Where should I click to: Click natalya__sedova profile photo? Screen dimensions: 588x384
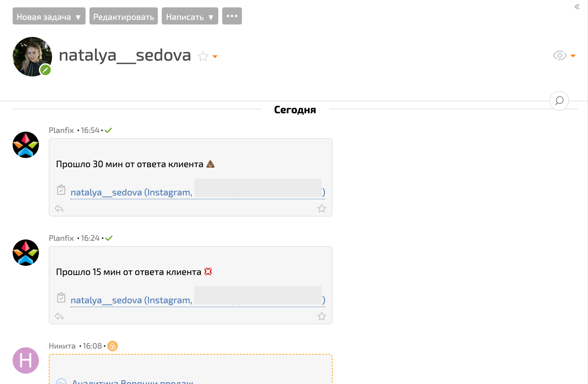31,56
